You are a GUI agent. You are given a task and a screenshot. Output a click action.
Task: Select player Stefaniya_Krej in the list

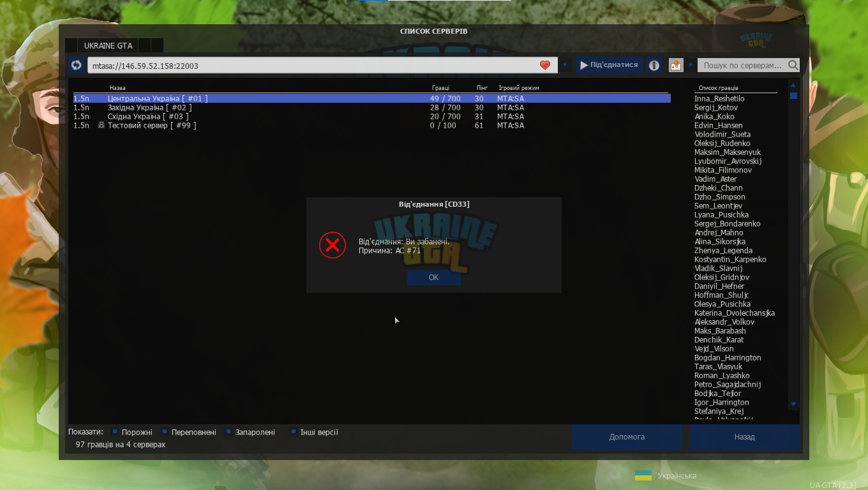tap(719, 412)
